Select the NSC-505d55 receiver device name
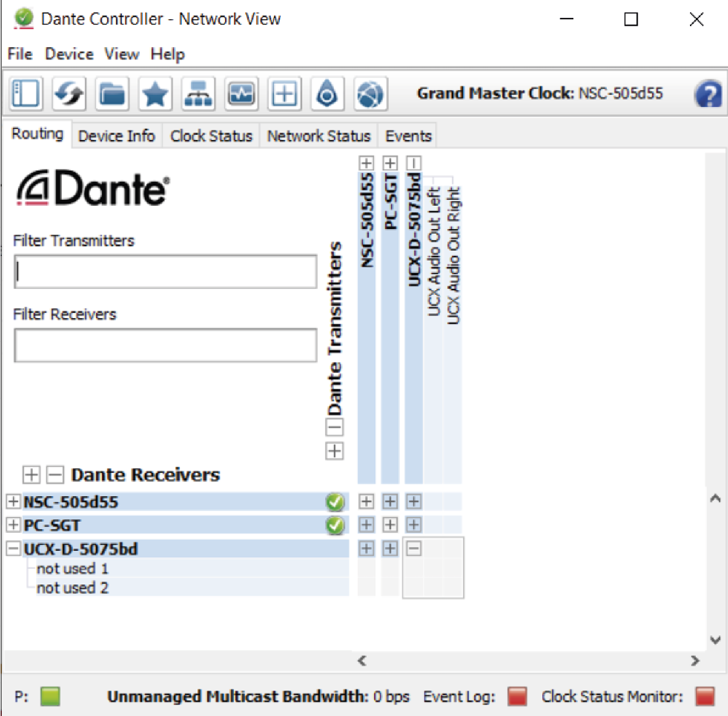Viewport: 728px width, 716px height. tap(71, 502)
